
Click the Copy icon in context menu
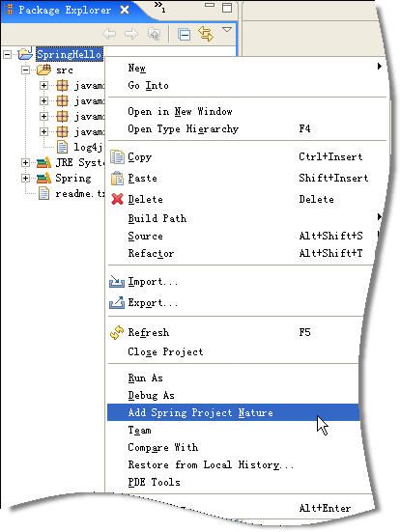click(117, 157)
